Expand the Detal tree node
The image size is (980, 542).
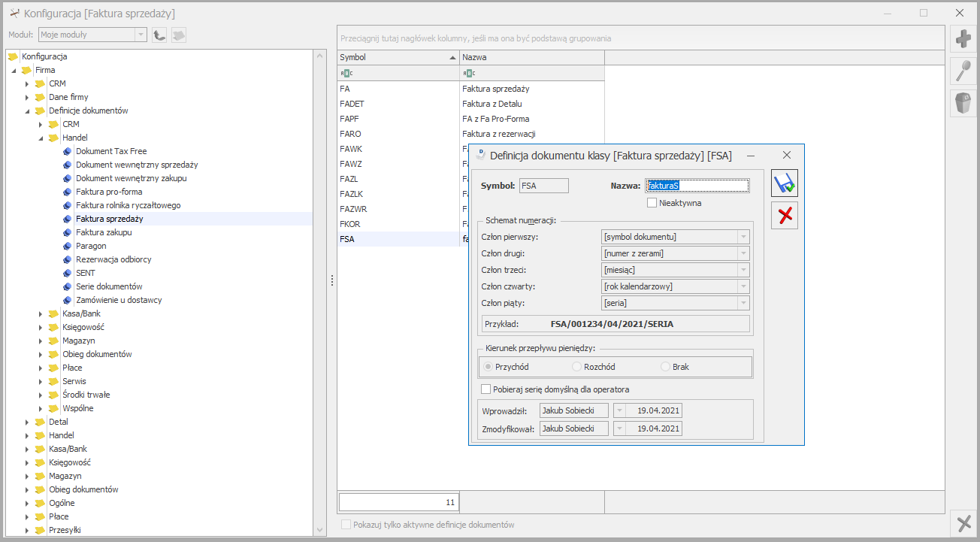27,422
